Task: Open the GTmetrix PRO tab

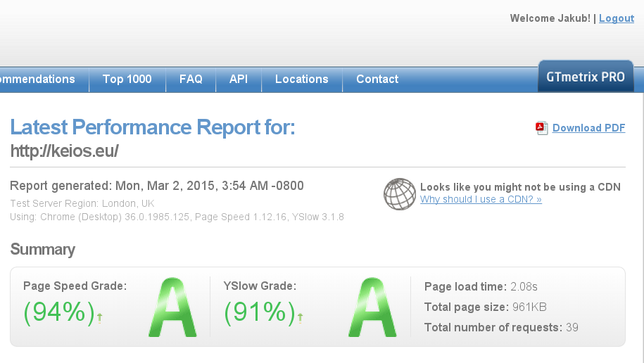Action: click(586, 77)
